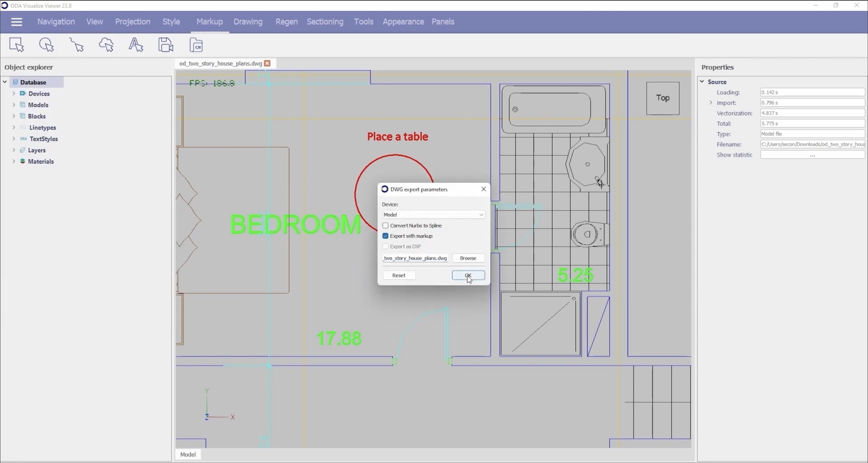Screen dimensions: 868x463
Task: Open the Panels menu tab
Action: click(x=443, y=22)
